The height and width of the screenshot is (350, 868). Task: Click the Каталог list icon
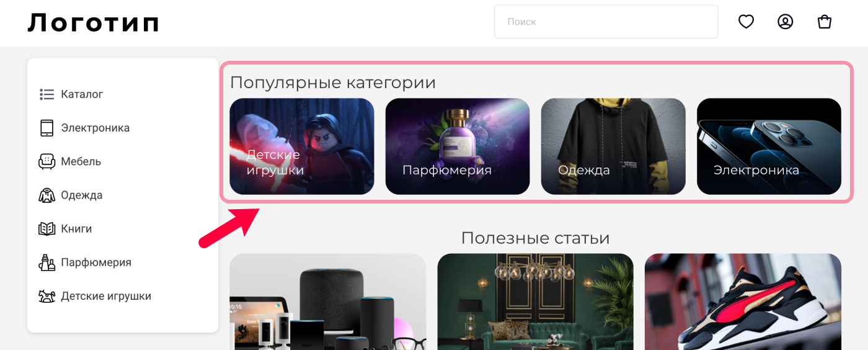(x=47, y=94)
